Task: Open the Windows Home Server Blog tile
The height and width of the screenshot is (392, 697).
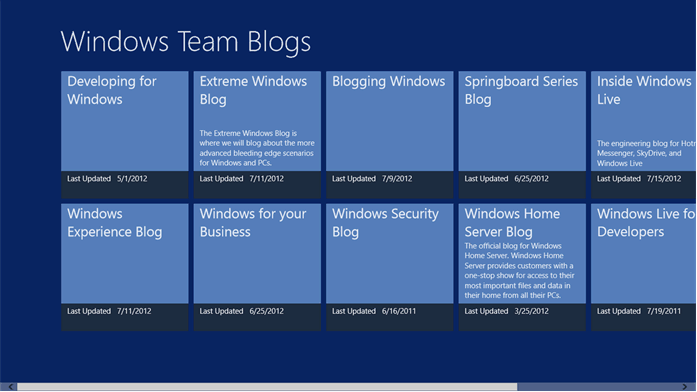Action: (x=522, y=267)
